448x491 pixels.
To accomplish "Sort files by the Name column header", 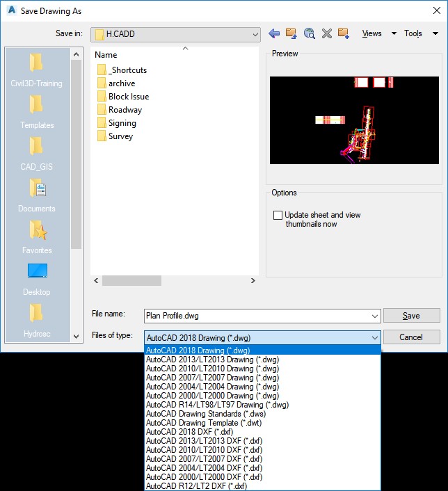I will (106, 55).
